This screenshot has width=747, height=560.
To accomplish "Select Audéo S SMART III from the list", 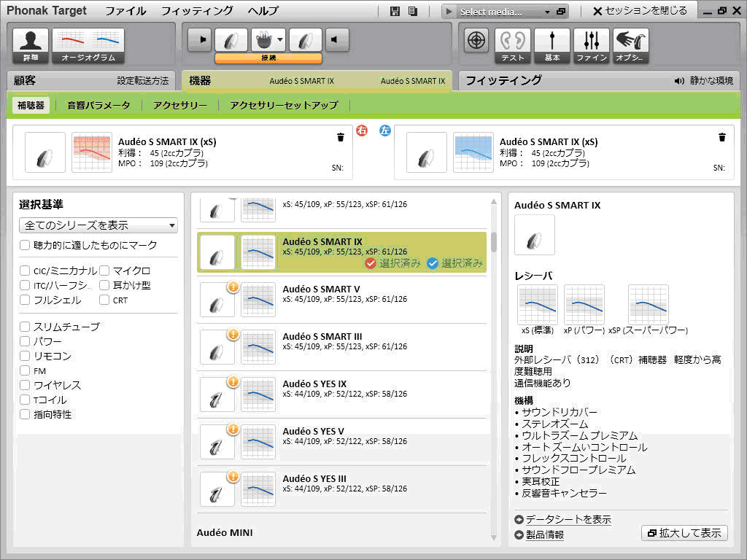I will (x=341, y=347).
